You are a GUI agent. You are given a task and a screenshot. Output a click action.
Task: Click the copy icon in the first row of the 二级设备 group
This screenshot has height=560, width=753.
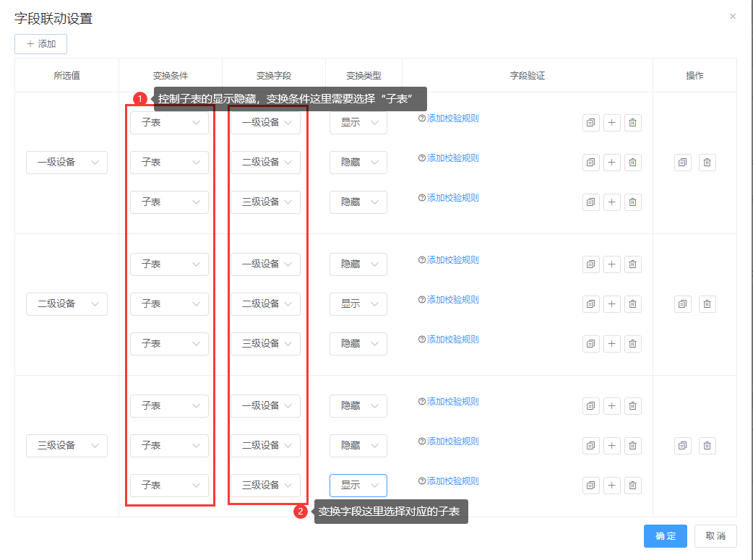click(x=591, y=264)
